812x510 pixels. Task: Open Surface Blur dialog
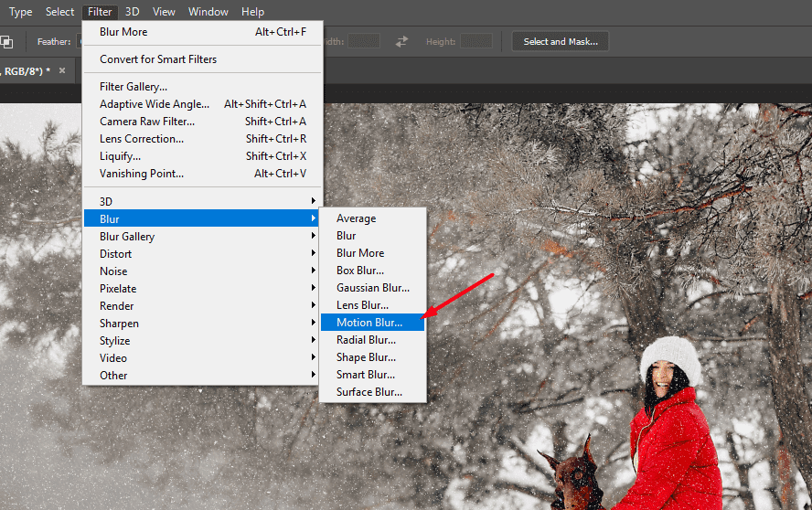[373, 392]
